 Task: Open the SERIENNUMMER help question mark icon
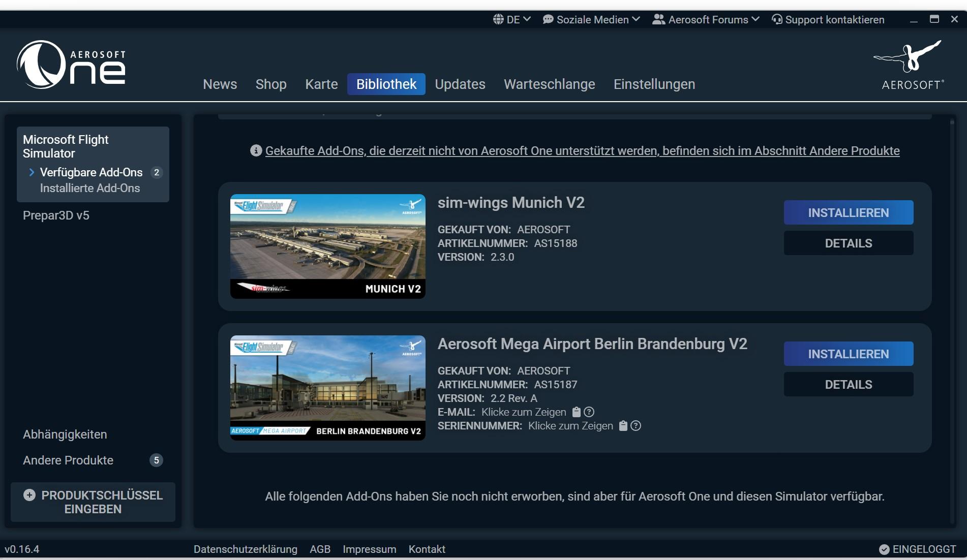[x=636, y=426]
